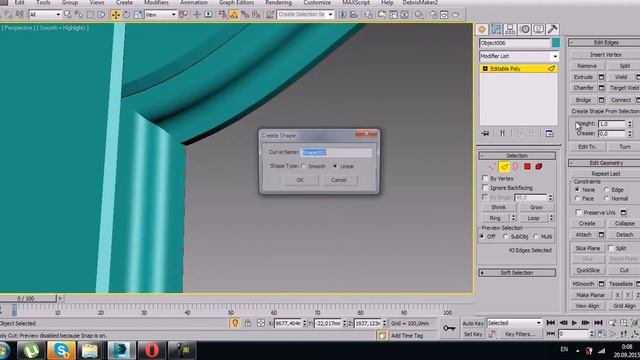The height and width of the screenshot is (360, 640).
Task: Open Skype from the taskbar
Action: pyautogui.click(x=61, y=350)
